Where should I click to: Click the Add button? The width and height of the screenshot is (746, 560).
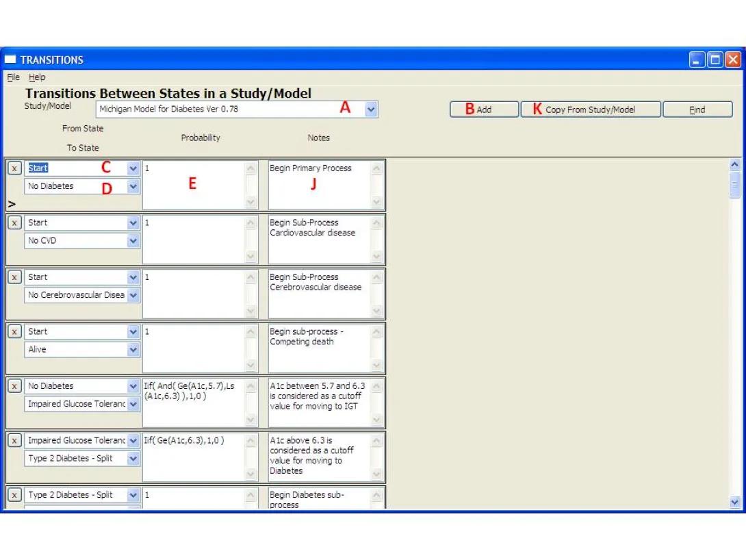click(x=484, y=110)
